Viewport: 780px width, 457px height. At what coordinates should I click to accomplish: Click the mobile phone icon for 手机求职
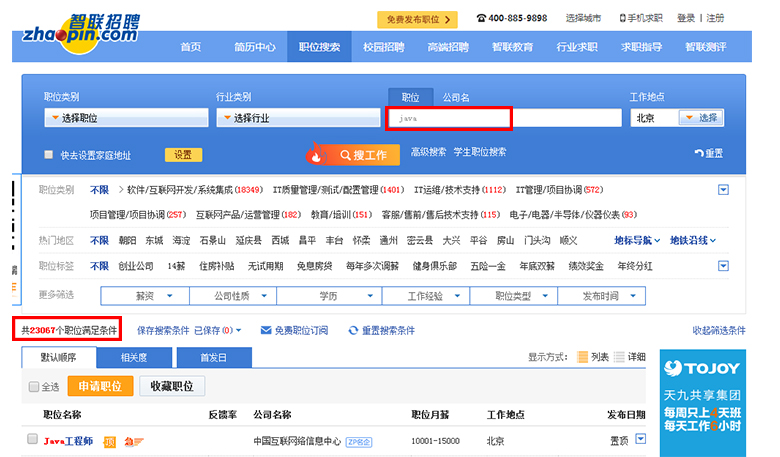[624, 18]
